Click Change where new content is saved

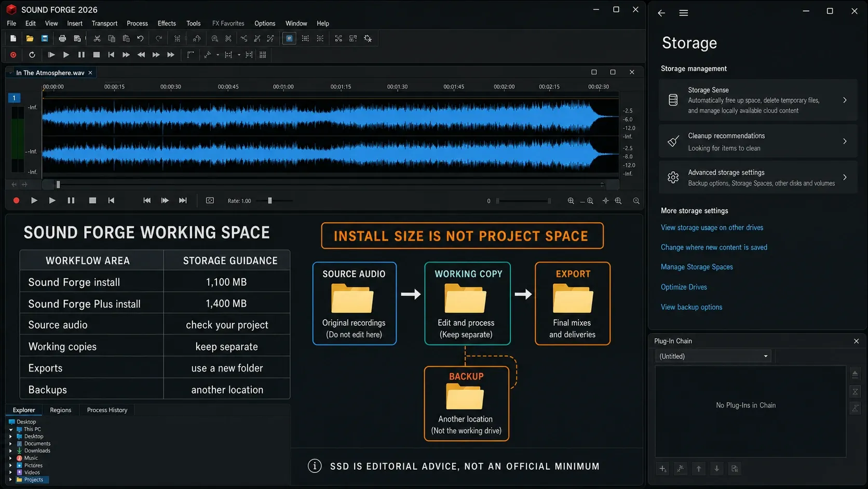[x=714, y=247]
